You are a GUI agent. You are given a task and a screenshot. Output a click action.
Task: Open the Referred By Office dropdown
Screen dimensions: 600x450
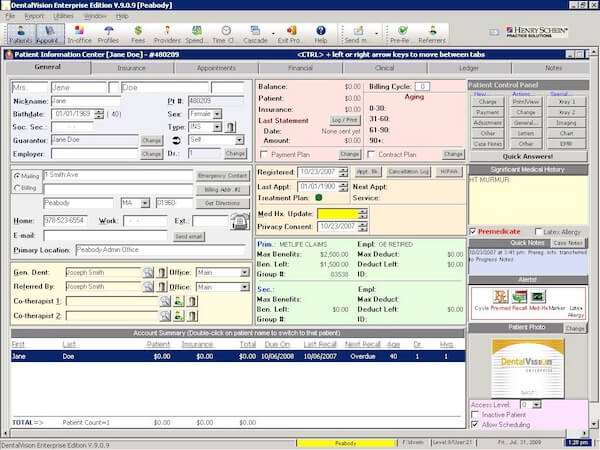tap(245, 287)
